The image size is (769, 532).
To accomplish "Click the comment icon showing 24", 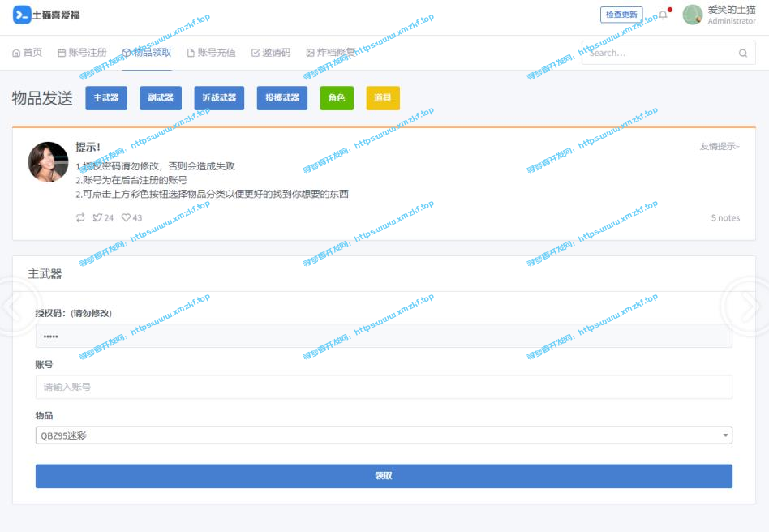I will (97, 217).
